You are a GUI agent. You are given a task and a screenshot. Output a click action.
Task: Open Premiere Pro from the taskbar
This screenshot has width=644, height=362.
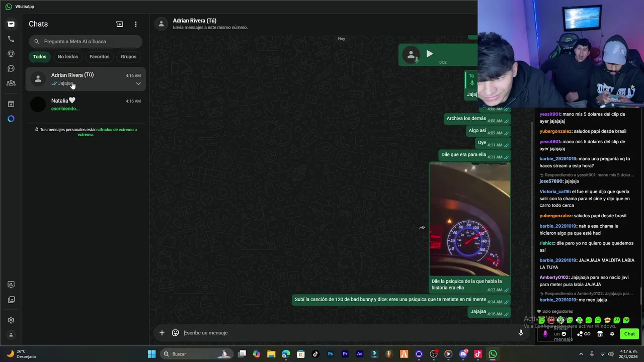point(345,354)
